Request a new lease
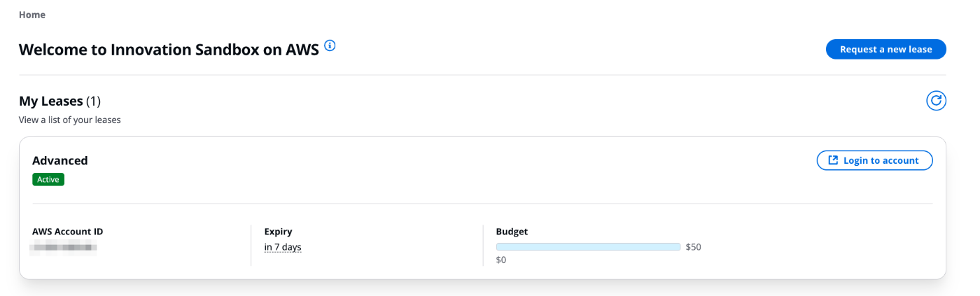The height and width of the screenshot is (296, 980). 885,49
